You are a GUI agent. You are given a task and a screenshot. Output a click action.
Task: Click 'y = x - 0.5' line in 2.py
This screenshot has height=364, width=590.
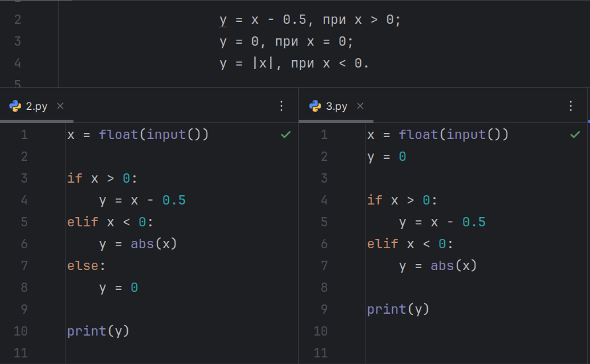[x=142, y=201]
